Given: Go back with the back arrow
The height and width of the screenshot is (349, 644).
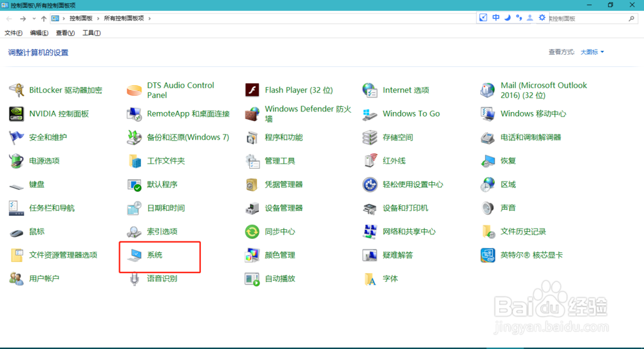Looking at the screenshot, I should point(9,19).
